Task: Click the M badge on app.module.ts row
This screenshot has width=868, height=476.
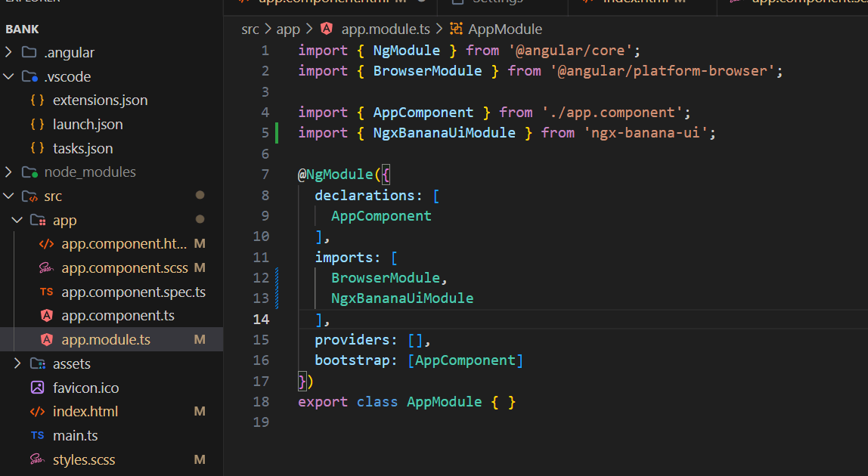Action: click(x=200, y=339)
